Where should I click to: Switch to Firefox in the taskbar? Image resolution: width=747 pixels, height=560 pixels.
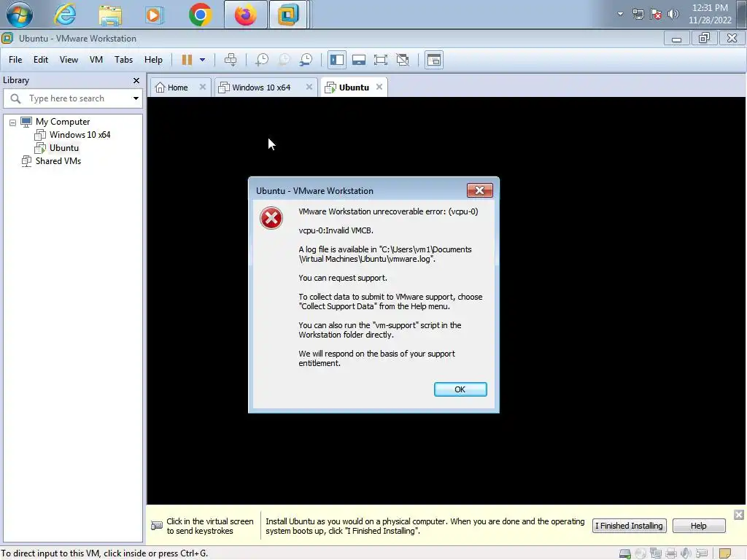click(x=245, y=15)
